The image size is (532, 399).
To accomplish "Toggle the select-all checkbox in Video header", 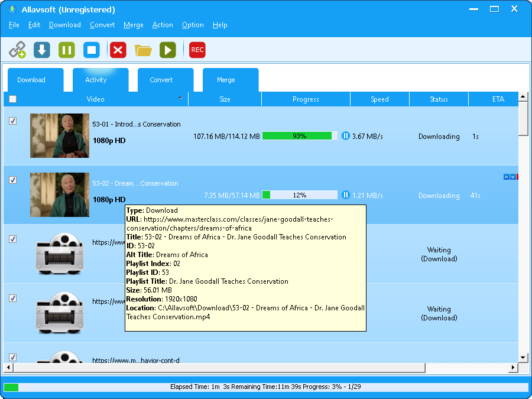I will click(12, 99).
